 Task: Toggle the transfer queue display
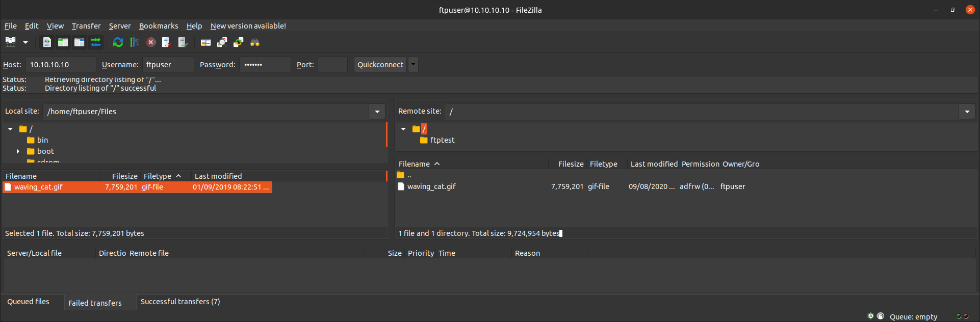tap(95, 42)
